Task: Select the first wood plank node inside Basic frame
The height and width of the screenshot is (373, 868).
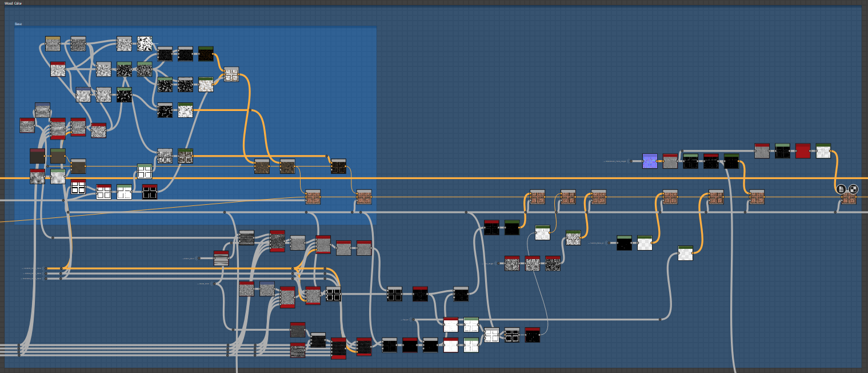Action: pyautogui.click(x=313, y=197)
